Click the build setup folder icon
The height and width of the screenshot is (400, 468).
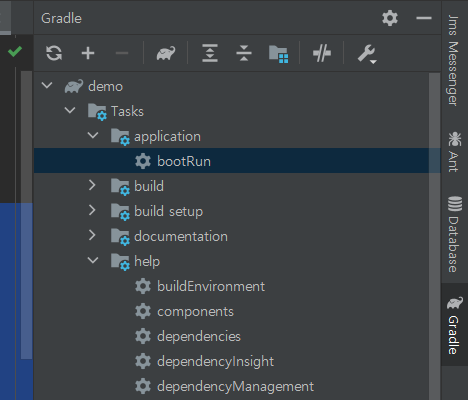(x=120, y=212)
